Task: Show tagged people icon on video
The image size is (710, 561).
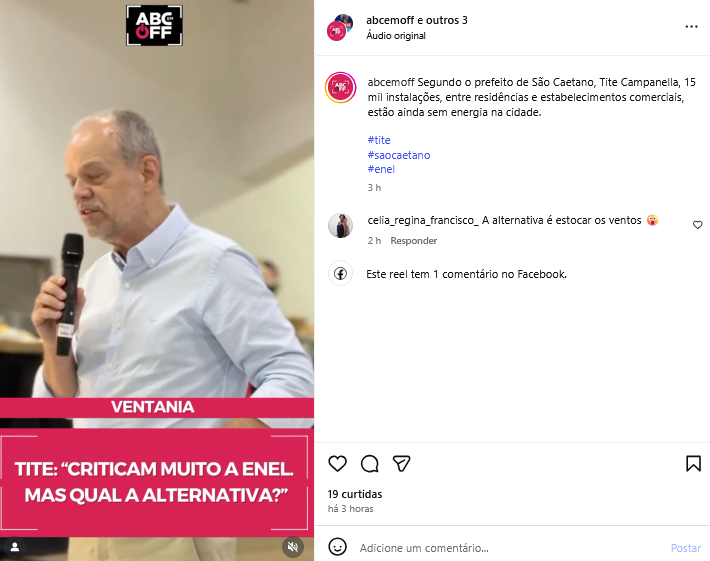Action: [15, 547]
